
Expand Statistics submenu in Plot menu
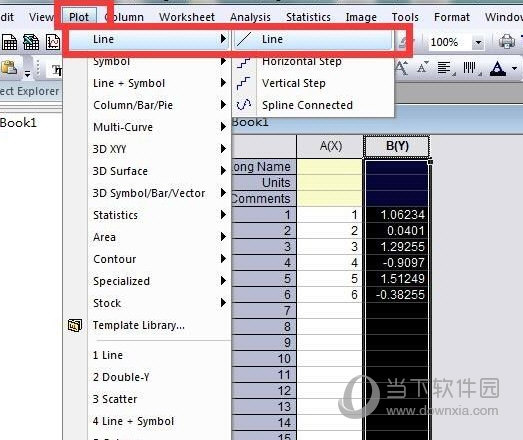pos(147,215)
